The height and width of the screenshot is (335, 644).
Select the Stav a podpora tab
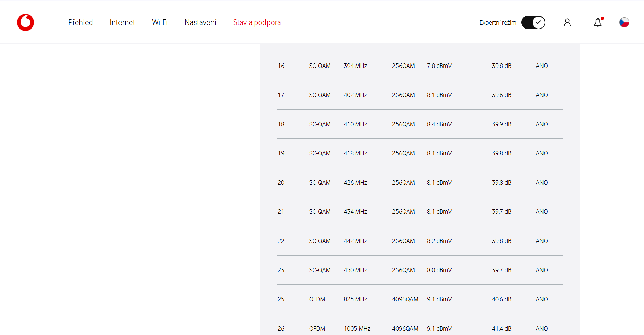coord(257,22)
